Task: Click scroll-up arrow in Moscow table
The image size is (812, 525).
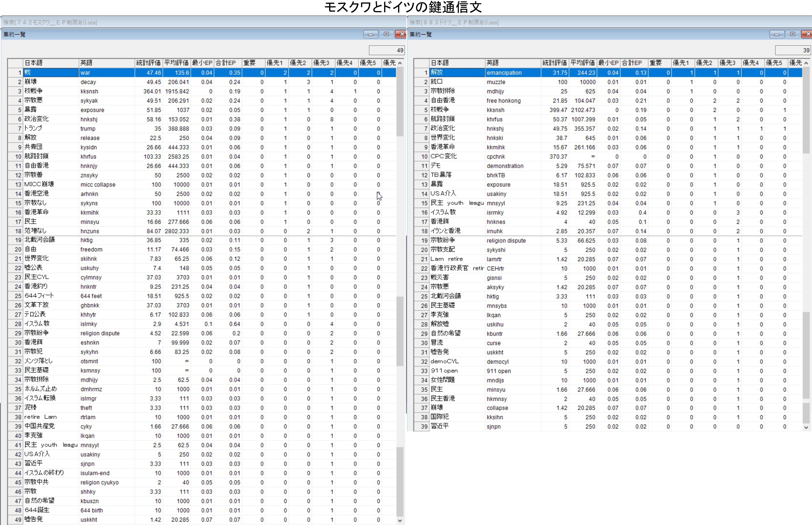Action: pos(400,63)
